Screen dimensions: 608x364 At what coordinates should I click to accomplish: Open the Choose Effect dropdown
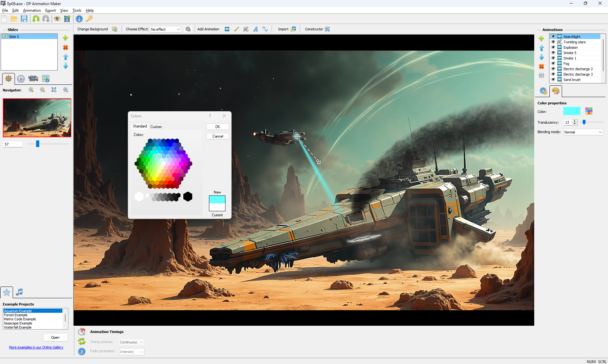(x=166, y=29)
